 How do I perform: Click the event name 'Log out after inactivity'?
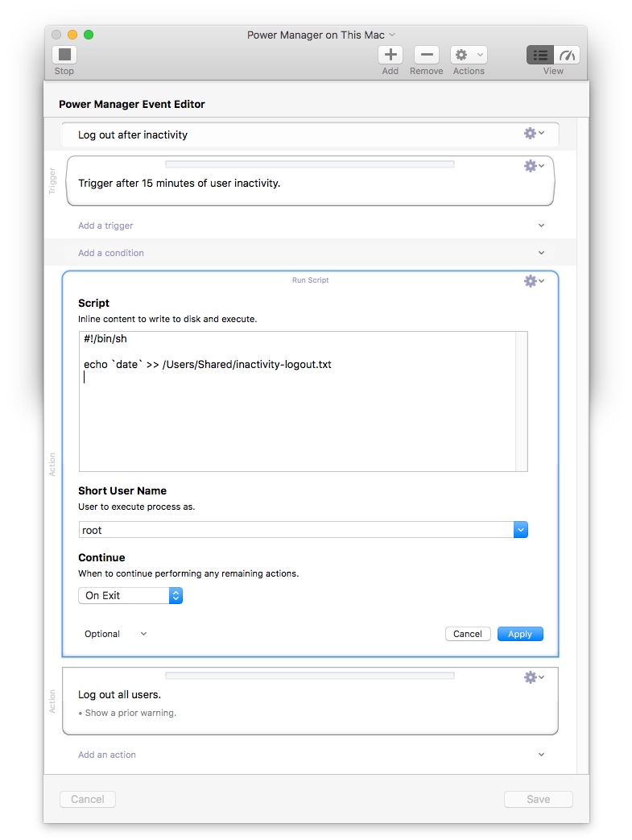(133, 135)
